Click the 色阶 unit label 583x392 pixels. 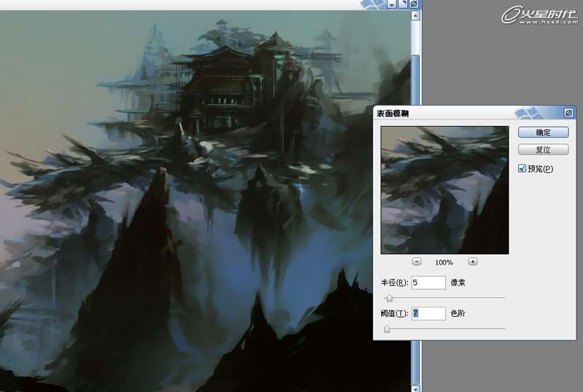[x=458, y=313]
